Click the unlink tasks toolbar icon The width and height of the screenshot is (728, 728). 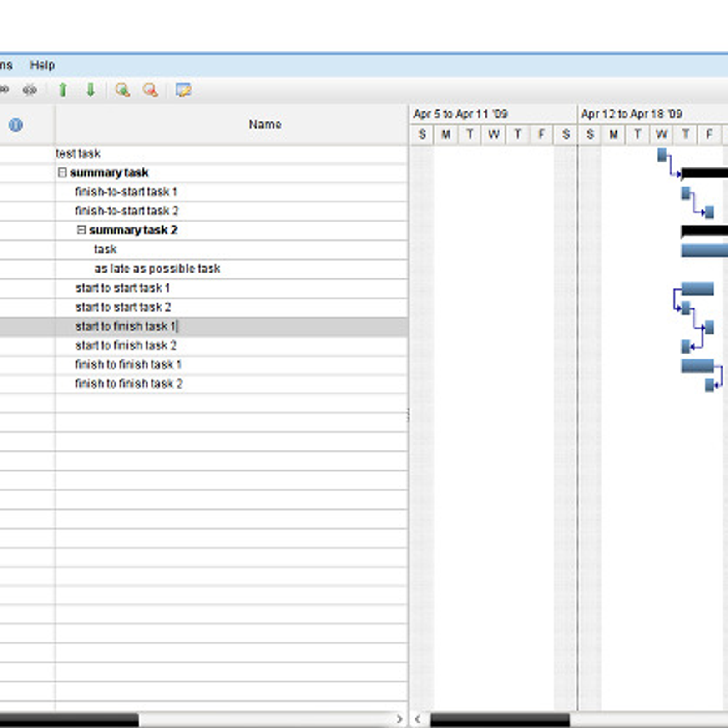(30, 90)
